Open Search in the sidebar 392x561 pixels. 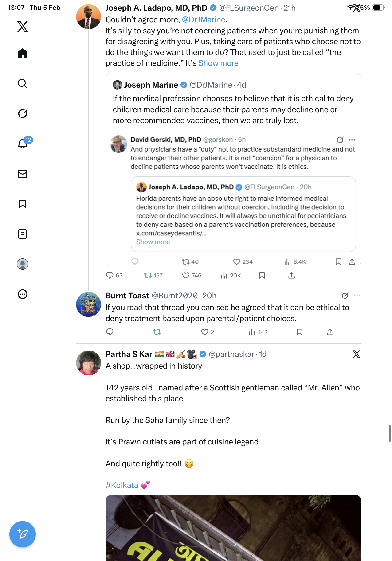click(x=23, y=83)
